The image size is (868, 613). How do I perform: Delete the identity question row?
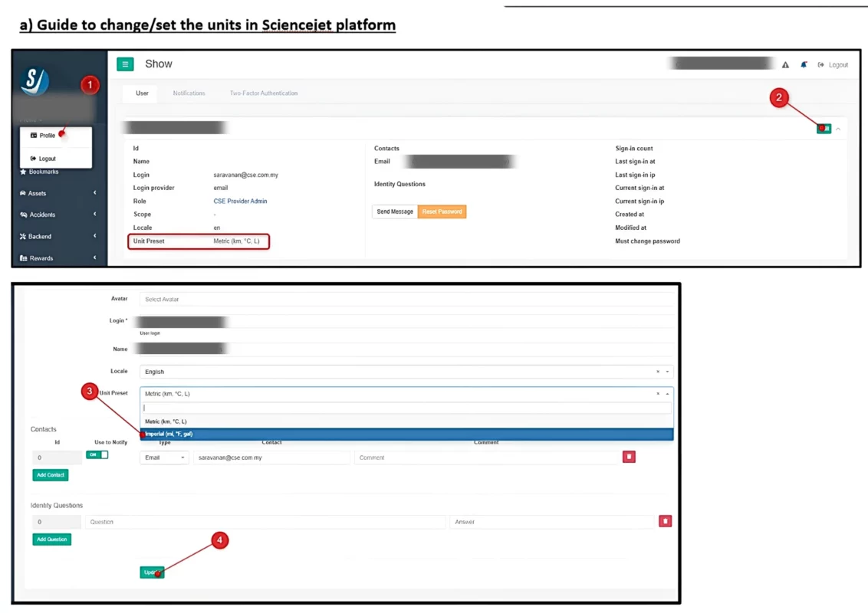[665, 522]
